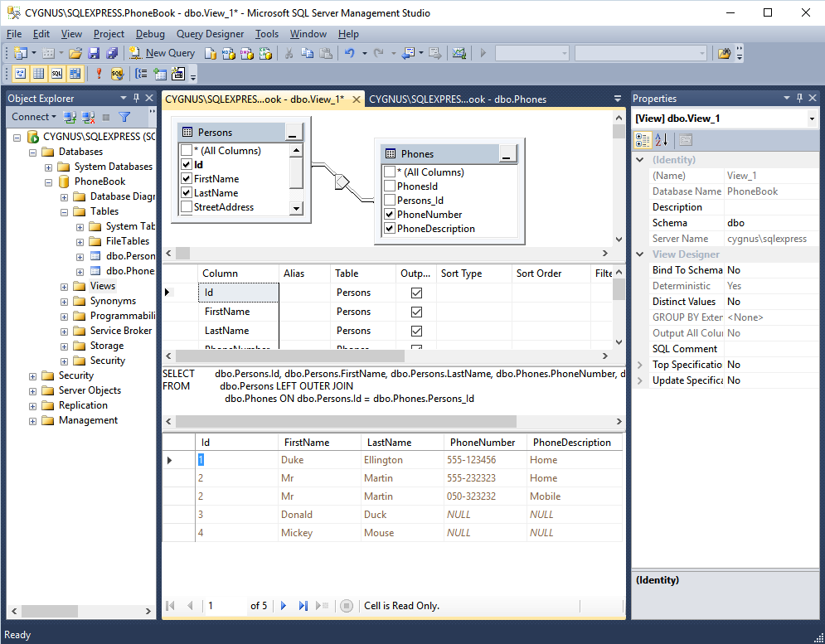The image size is (825, 644).
Task: Click the SQL pane horizontal scrollbar
Action: (346, 421)
